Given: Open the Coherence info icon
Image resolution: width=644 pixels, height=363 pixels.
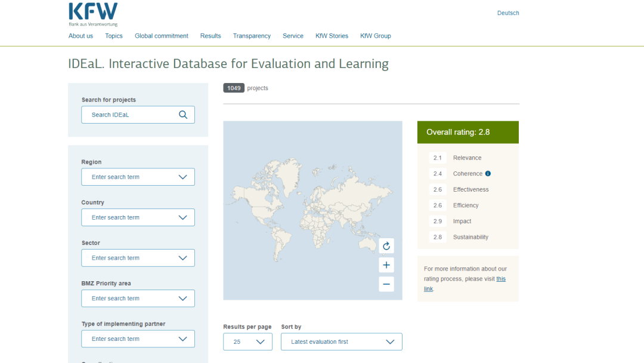Looking at the screenshot, I should (488, 174).
